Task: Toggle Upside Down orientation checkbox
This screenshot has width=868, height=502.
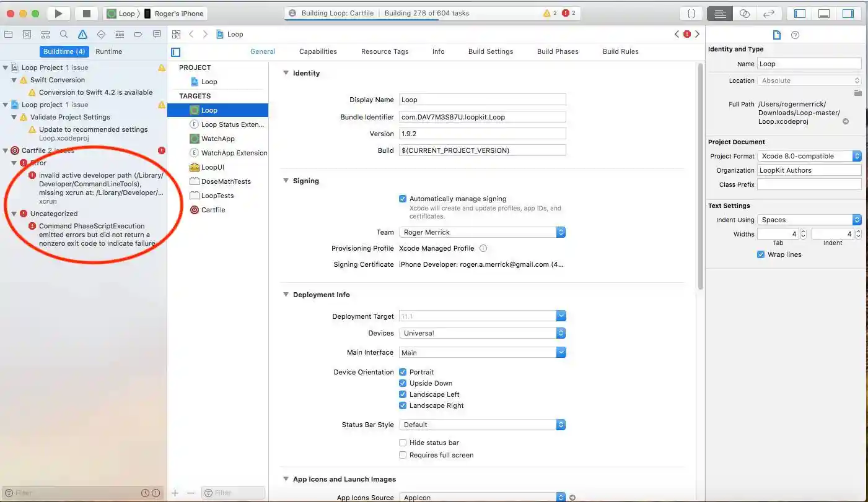Action: [403, 383]
